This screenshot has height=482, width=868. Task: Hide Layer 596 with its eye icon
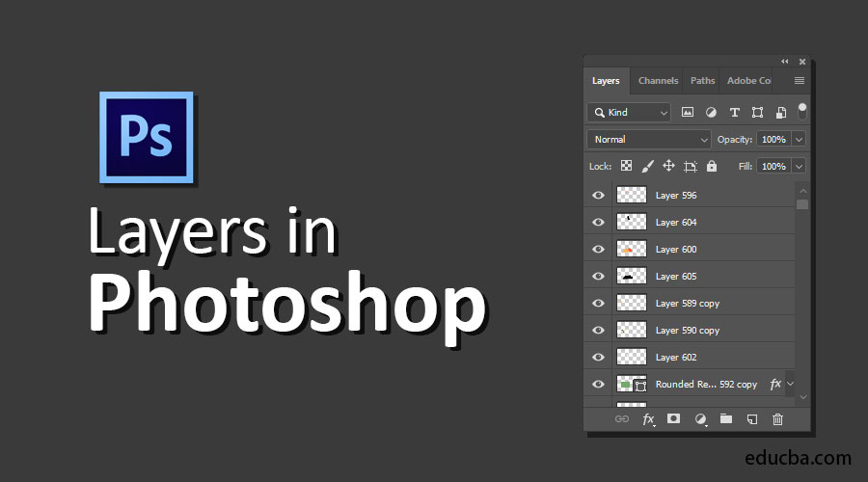[598, 195]
